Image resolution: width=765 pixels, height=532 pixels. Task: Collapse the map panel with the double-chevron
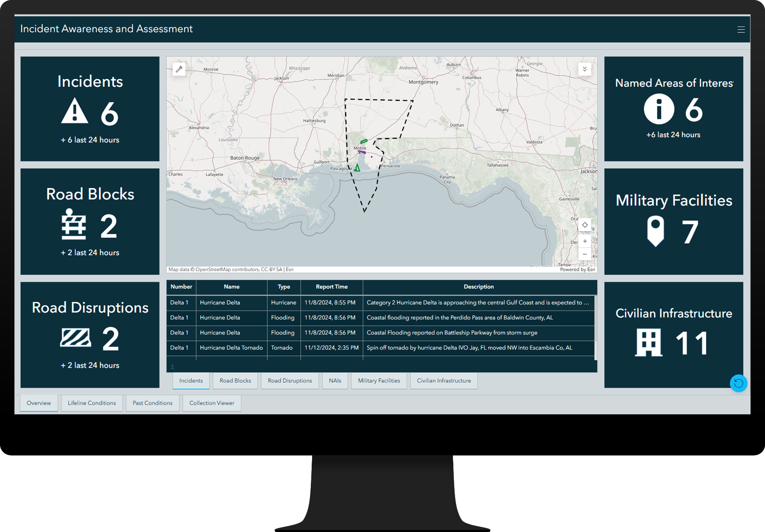click(584, 69)
